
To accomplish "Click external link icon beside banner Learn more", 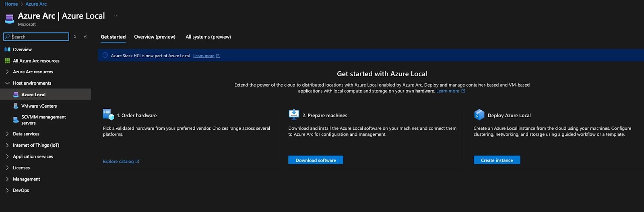I will [218, 56].
